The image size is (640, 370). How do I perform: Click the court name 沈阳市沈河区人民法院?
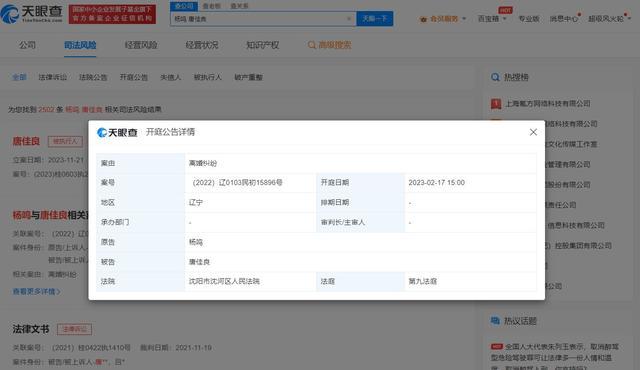pyautogui.click(x=224, y=281)
